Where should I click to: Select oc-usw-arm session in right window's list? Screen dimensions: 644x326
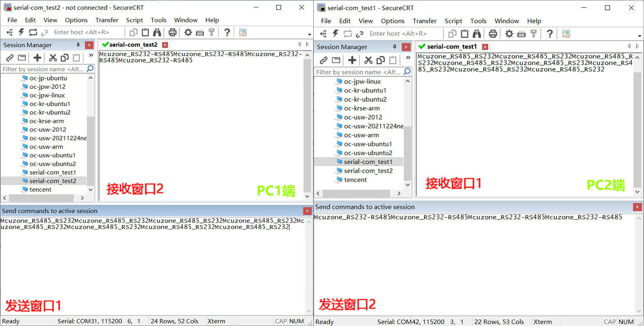point(361,135)
